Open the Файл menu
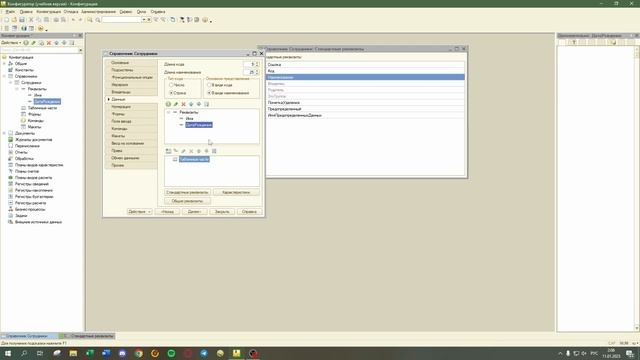Image resolution: width=640 pixels, height=360 pixels. [10, 12]
